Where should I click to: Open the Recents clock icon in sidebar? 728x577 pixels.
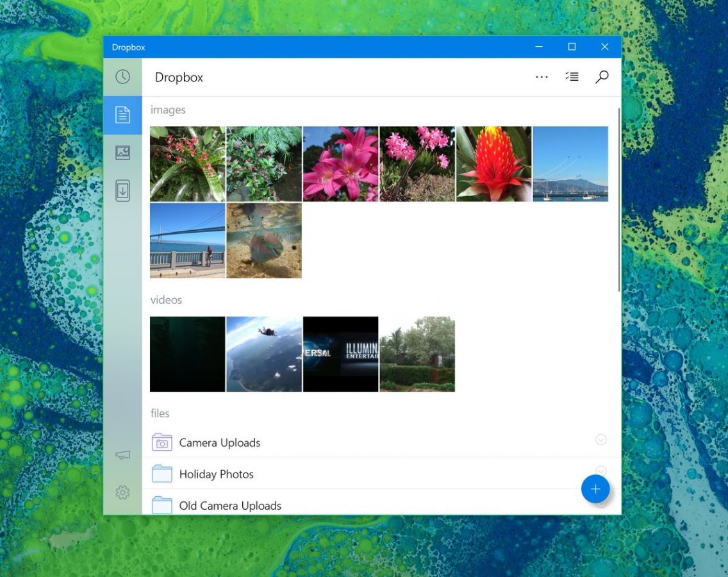122,77
